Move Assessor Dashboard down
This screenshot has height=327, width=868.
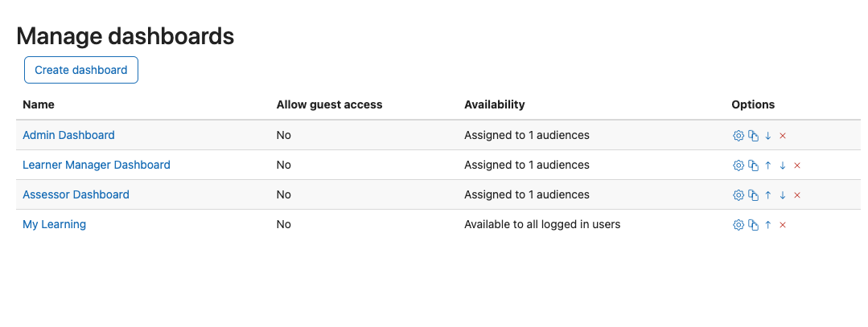pos(782,194)
